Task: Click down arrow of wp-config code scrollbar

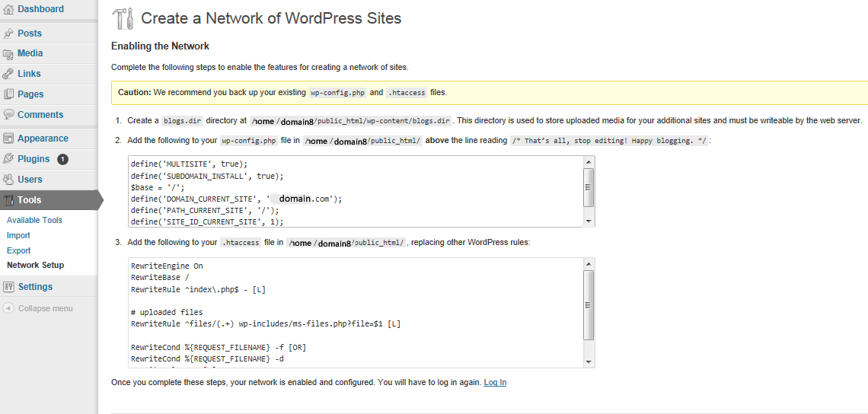Action: tap(589, 221)
